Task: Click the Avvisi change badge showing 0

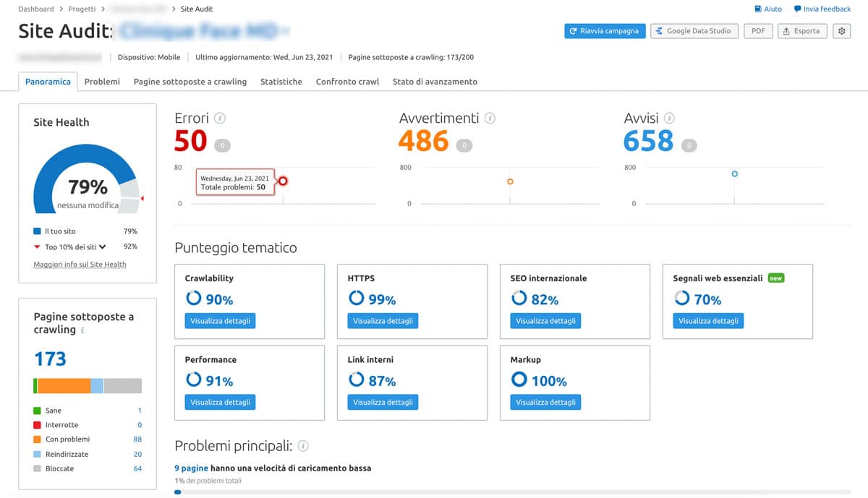Action: point(689,145)
